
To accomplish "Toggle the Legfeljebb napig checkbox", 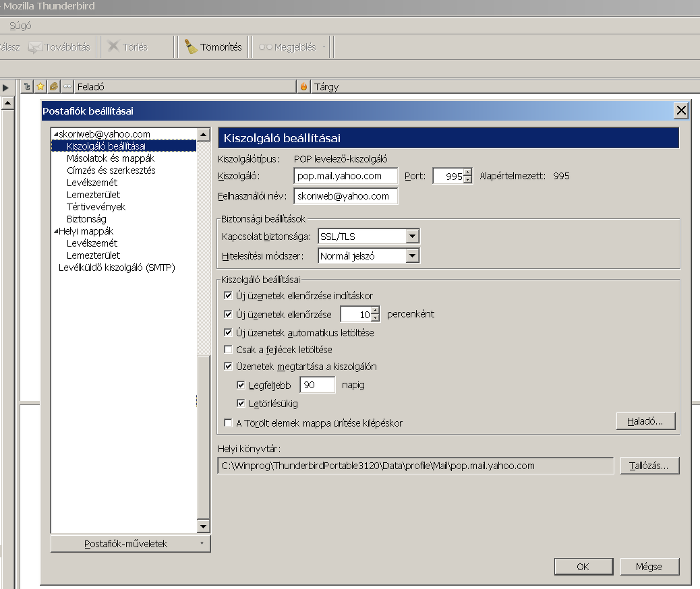I will pyautogui.click(x=241, y=385).
